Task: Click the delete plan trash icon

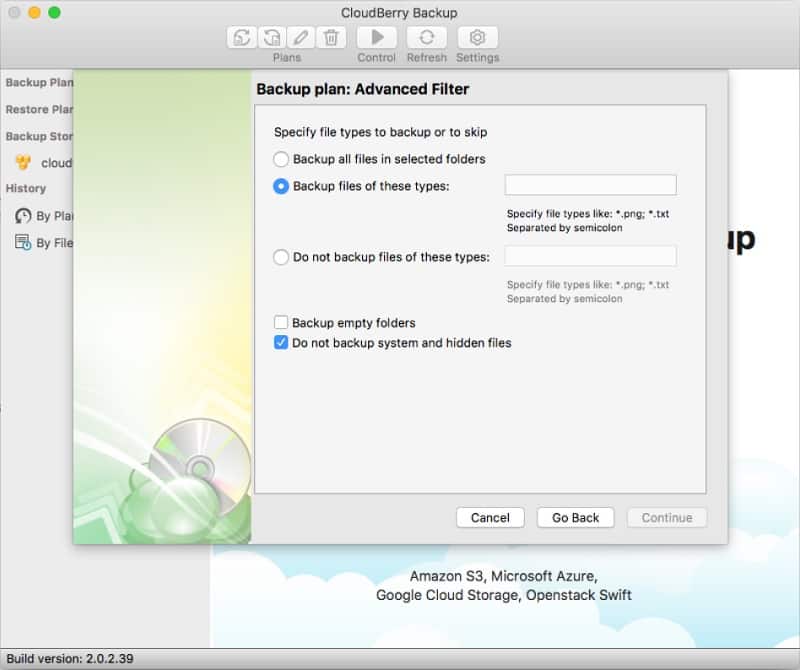Action: (x=331, y=37)
